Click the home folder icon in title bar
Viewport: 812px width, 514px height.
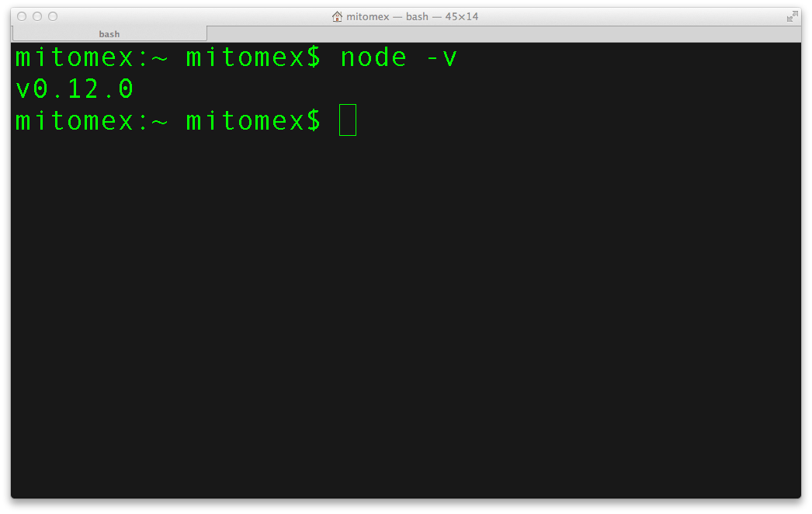tap(337, 16)
